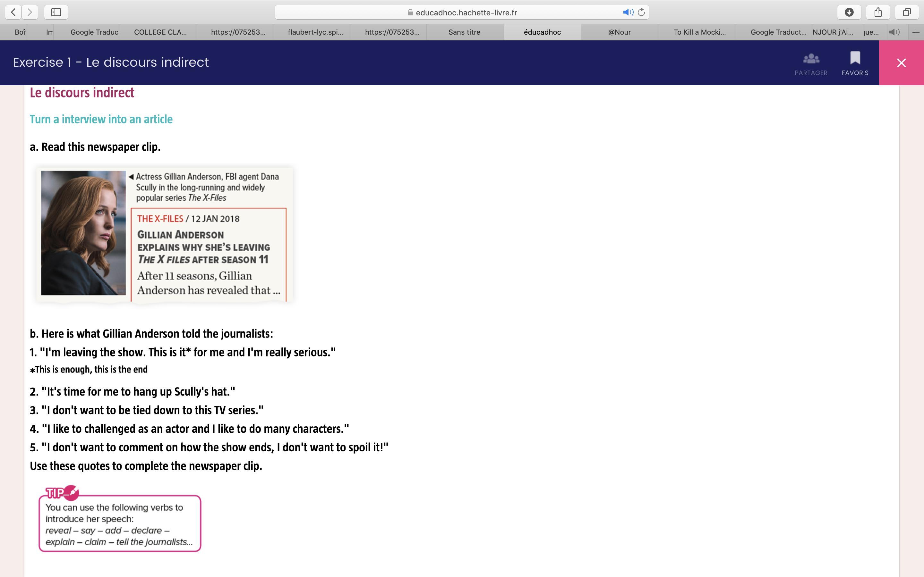The height and width of the screenshot is (577, 924).
Task: Switch to the COLLEGE CLA... tab
Action: 160,32
